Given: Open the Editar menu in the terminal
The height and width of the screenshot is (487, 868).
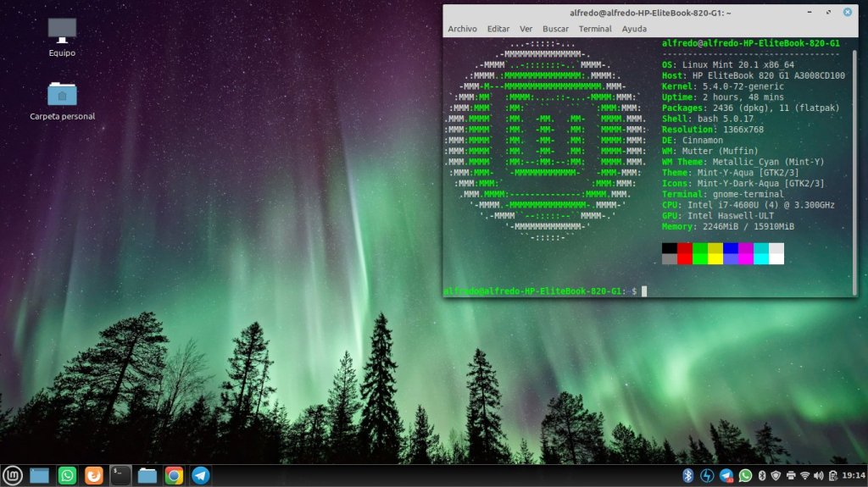Looking at the screenshot, I should click(x=498, y=29).
